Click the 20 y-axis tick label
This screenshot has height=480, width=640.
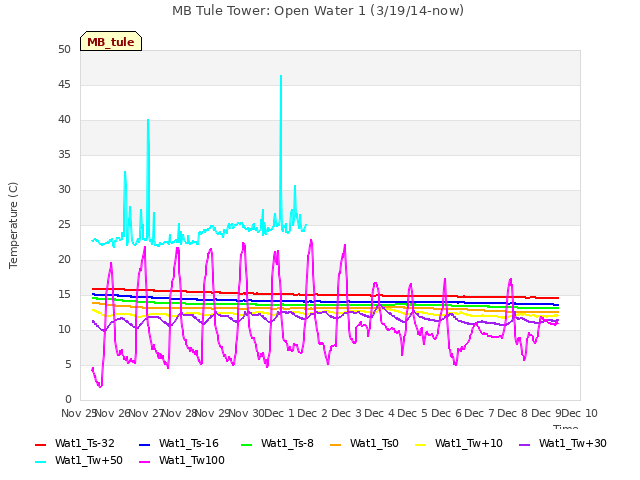click(x=64, y=260)
